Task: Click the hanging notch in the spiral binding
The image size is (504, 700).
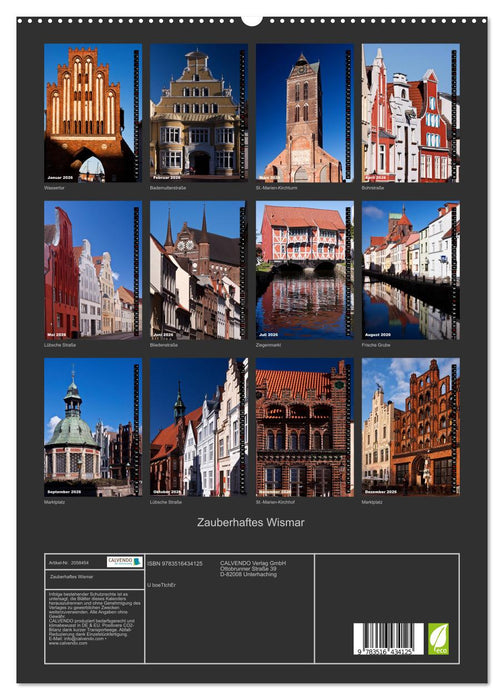Action: 252,21
